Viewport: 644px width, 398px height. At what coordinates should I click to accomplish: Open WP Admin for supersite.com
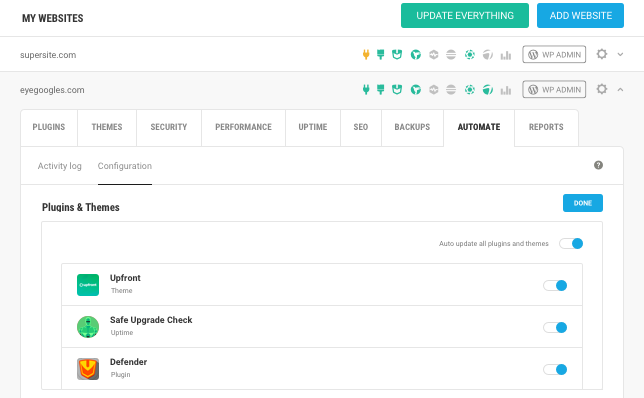(554, 54)
